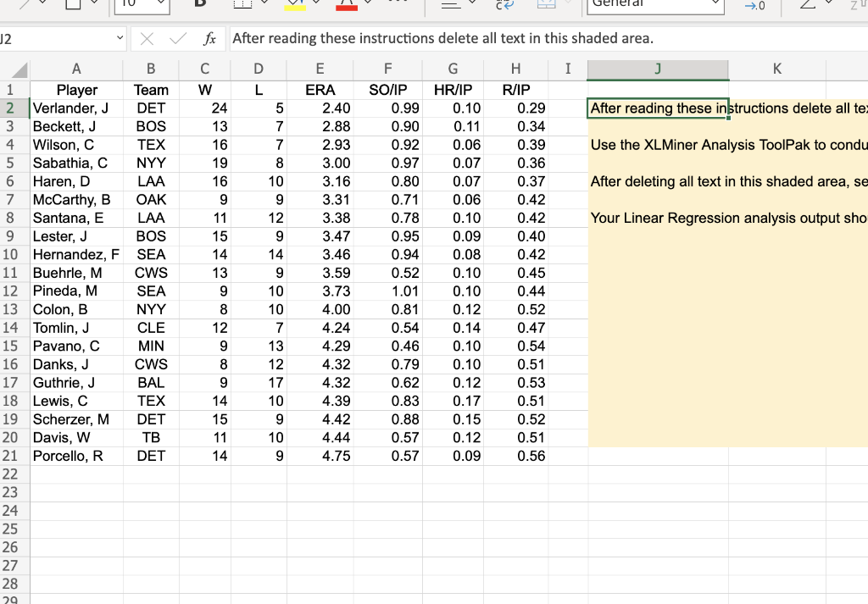
Task: Select the cell Beckett, J
Action: point(76,127)
